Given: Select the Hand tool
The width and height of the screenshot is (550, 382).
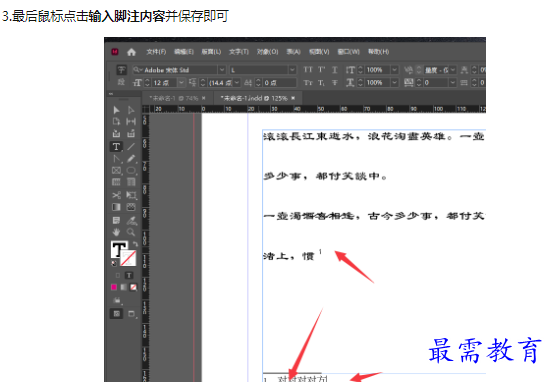Looking at the screenshot, I should (x=116, y=232).
